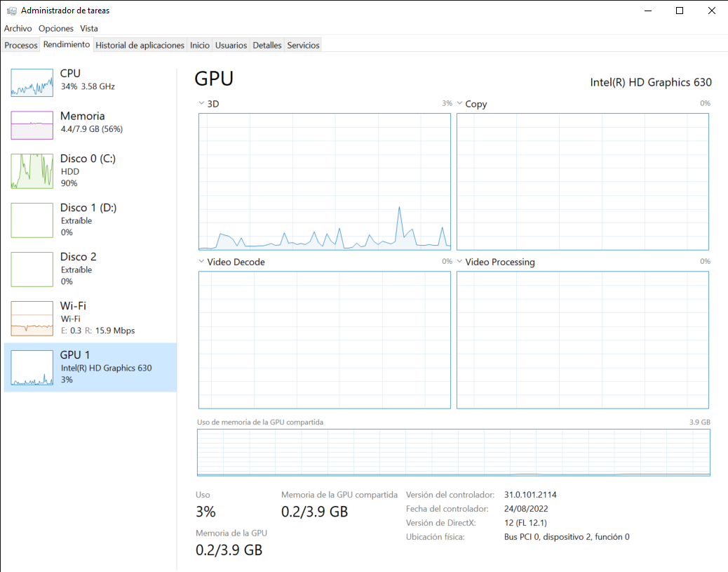Open the Copy engine dropdown chevron

[x=459, y=103]
